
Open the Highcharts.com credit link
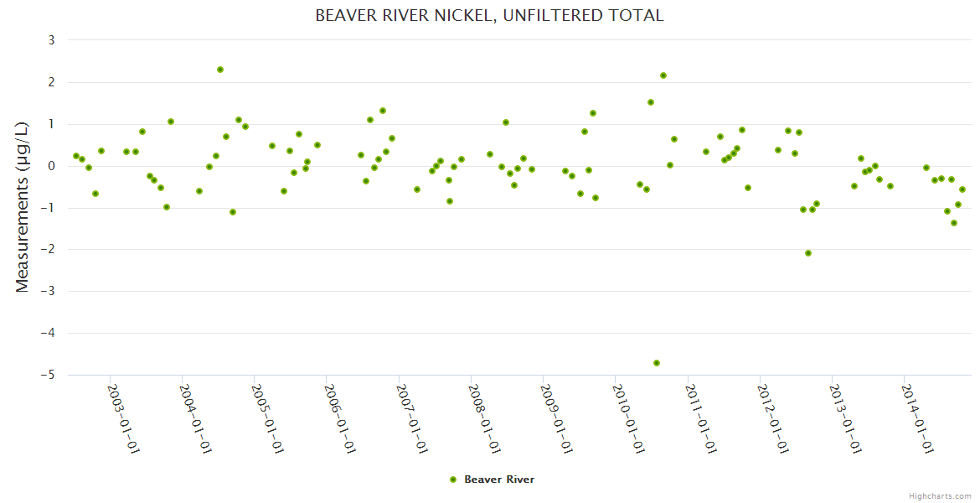pyautogui.click(x=940, y=495)
